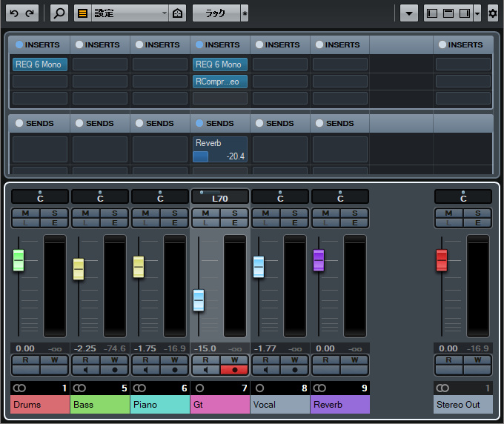
Task: Open the ラック racks button
Action: [x=216, y=13]
